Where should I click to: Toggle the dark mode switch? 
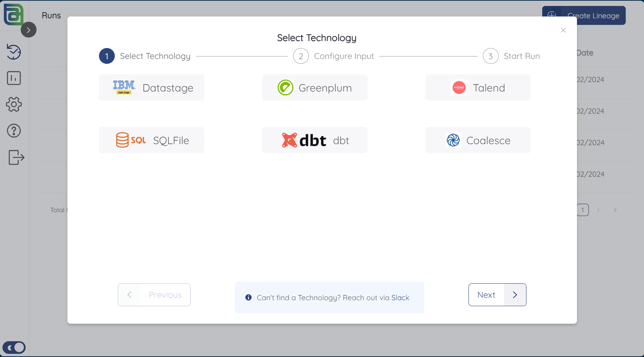(x=14, y=348)
